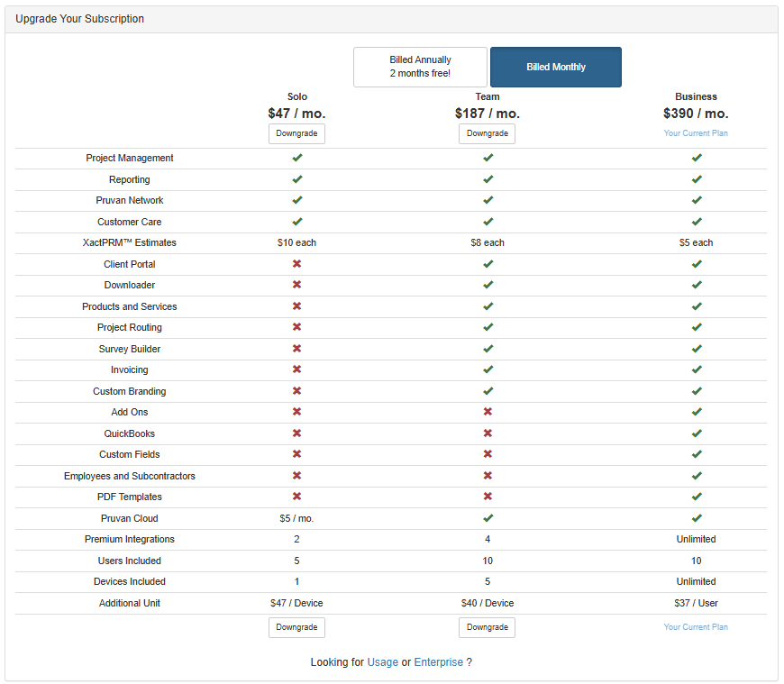Click the Team $187 / mo. price heading

coord(487,114)
